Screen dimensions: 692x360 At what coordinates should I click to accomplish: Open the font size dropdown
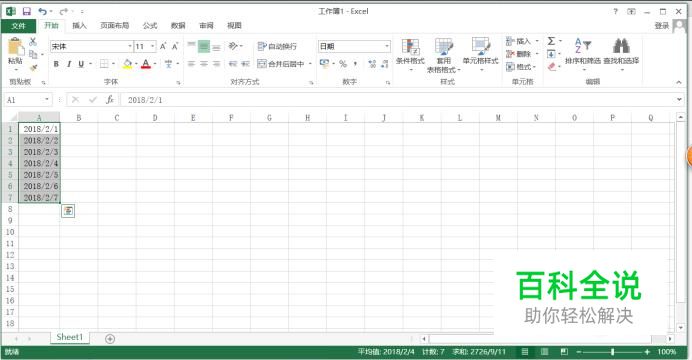(153, 46)
